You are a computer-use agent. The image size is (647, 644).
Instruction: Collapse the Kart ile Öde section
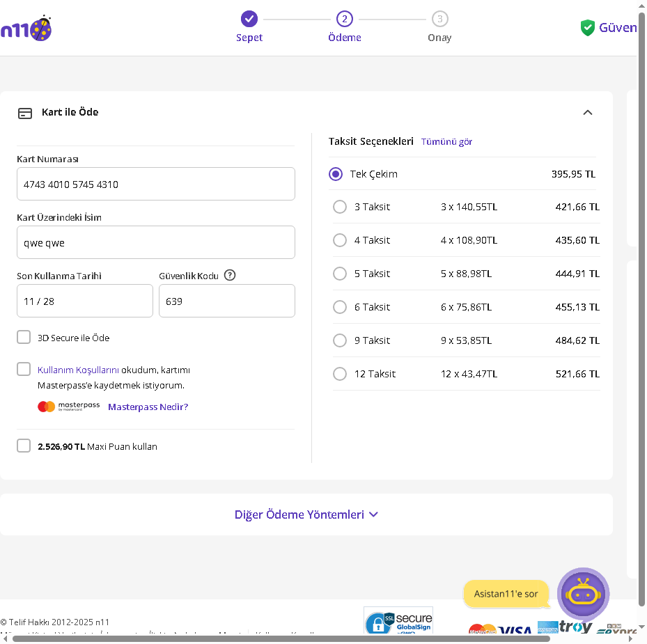588,112
